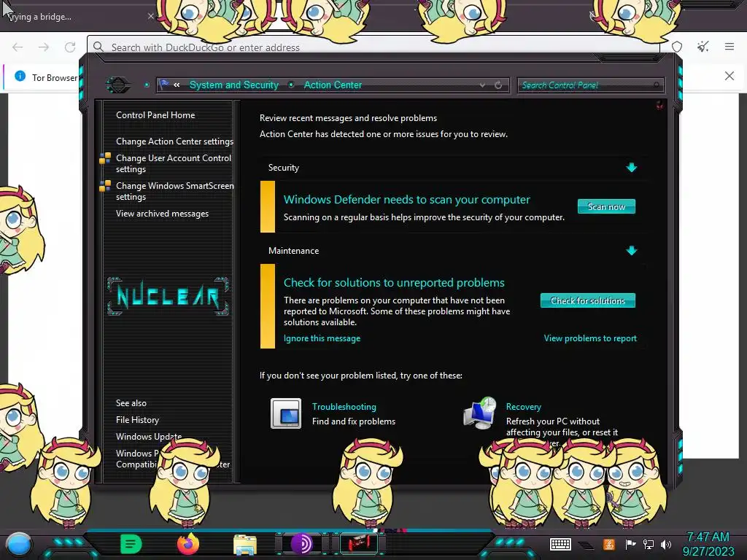Click Ignore this message link

[x=322, y=338]
